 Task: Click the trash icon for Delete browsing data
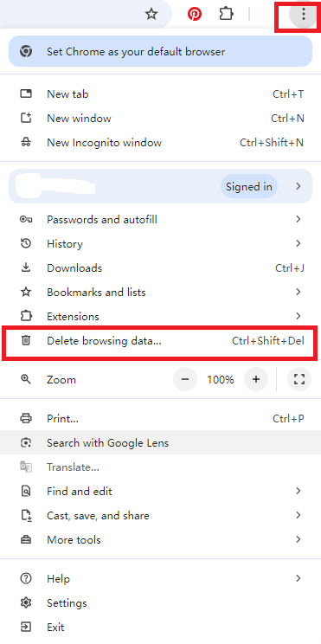26,340
